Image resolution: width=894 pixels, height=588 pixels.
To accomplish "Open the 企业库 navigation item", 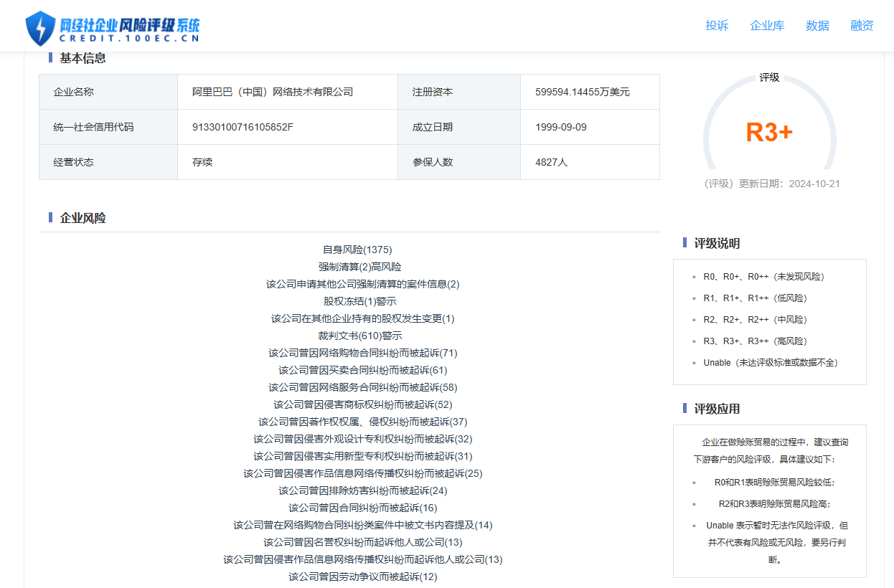I will coord(767,26).
